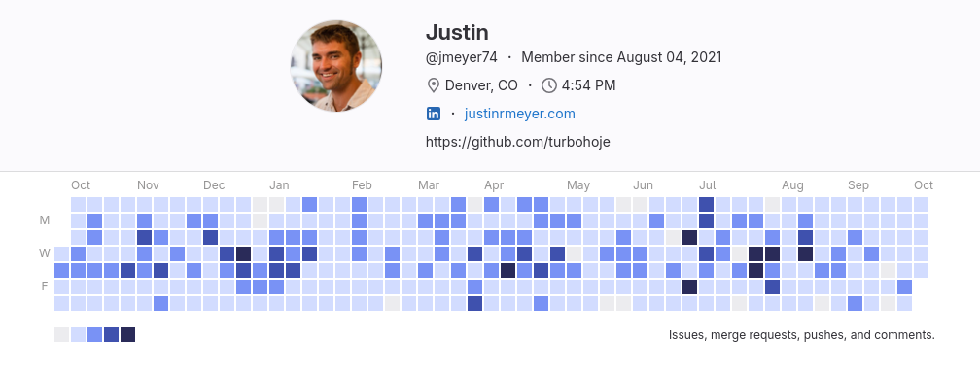Click the location pin icon beside Denver, CO

tap(433, 85)
